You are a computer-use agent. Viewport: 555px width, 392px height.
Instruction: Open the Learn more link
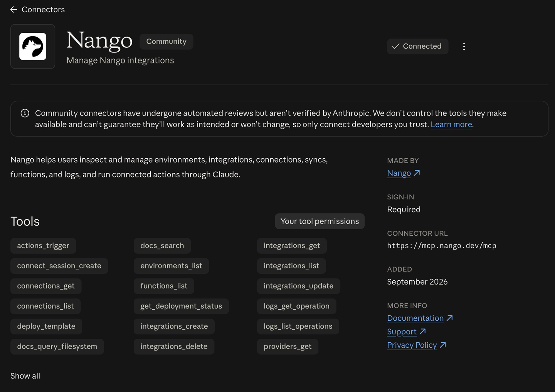click(x=451, y=124)
